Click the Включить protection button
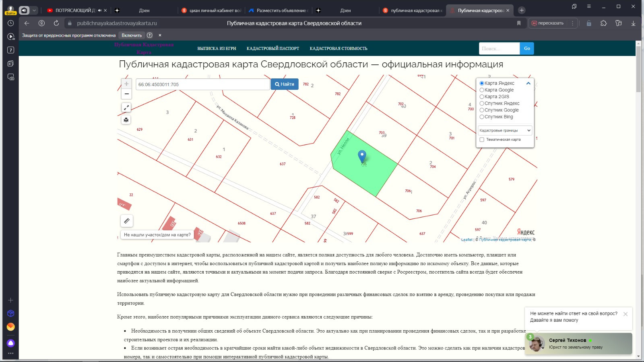 (132, 35)
